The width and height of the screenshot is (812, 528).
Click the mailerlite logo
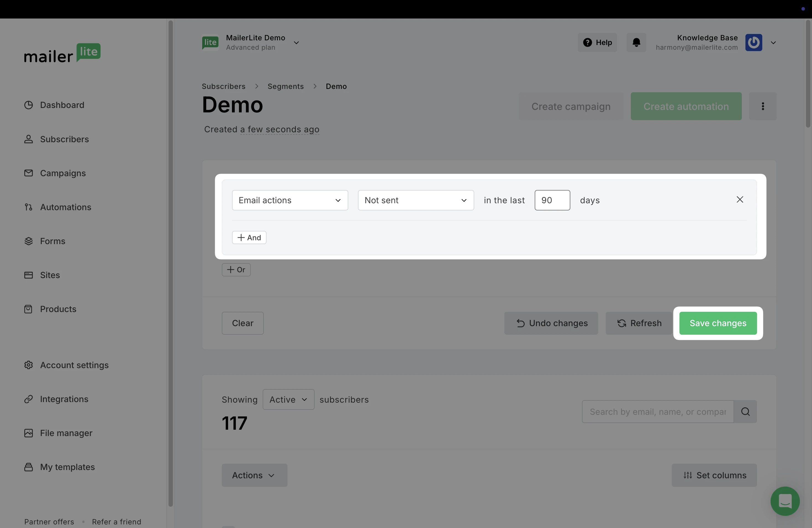[62, 53]
